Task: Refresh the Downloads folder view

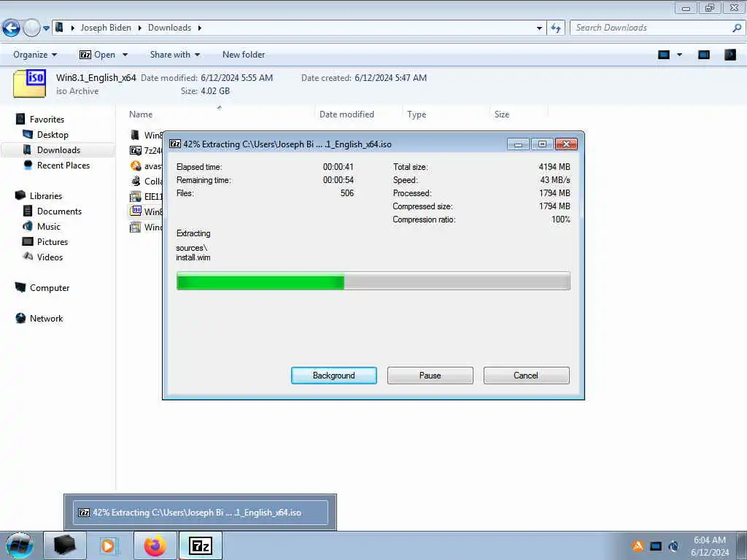Action: (x=556, y=28)
